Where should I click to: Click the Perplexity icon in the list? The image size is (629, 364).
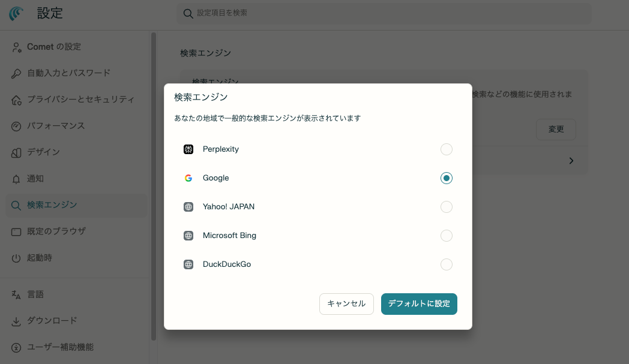(x=188, y=149)
